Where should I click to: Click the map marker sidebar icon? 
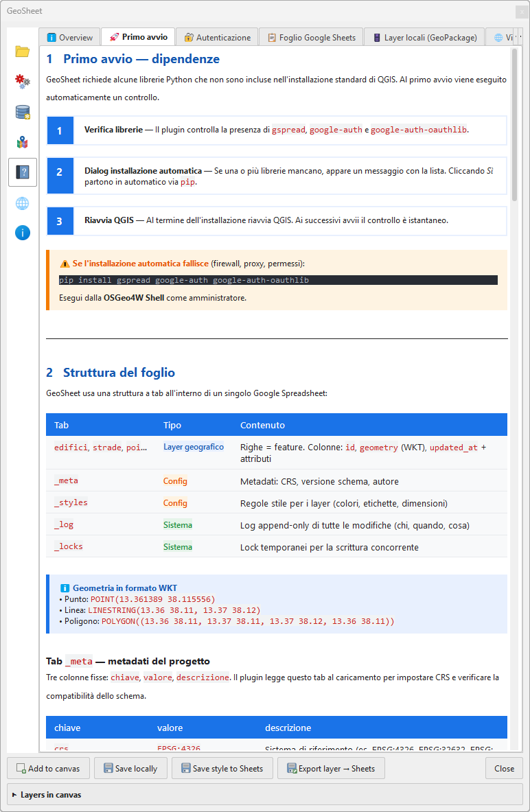23,142
